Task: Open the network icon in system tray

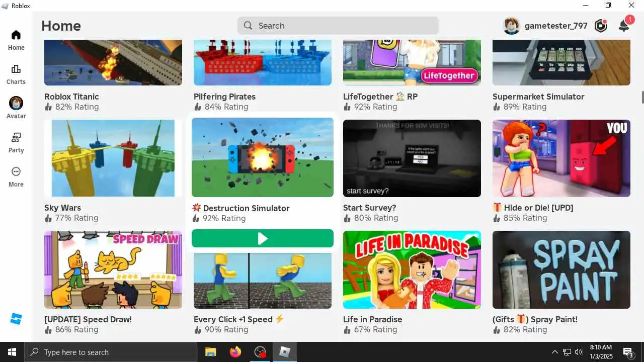Action: tap(567, 352)
